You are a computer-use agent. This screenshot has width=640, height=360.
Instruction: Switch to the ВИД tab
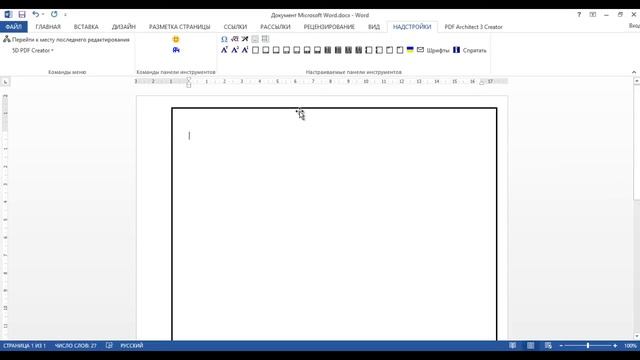tap(374, 27)
